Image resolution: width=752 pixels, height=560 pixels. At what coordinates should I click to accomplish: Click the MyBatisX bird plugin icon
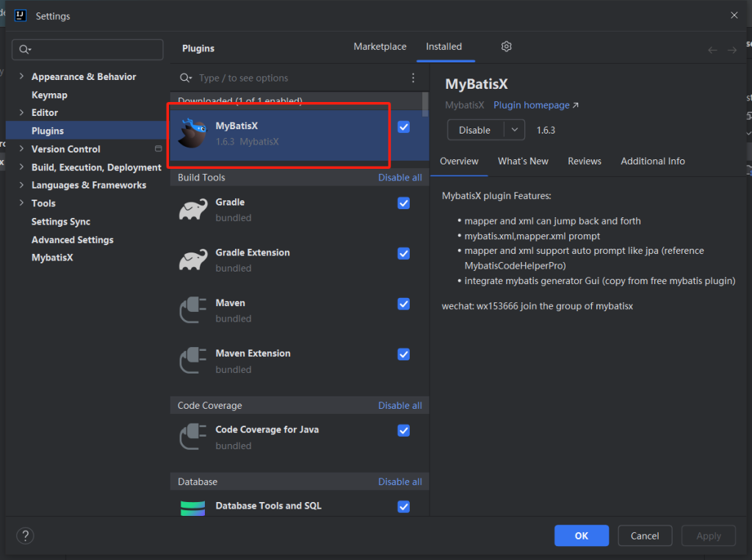point(192,133)
